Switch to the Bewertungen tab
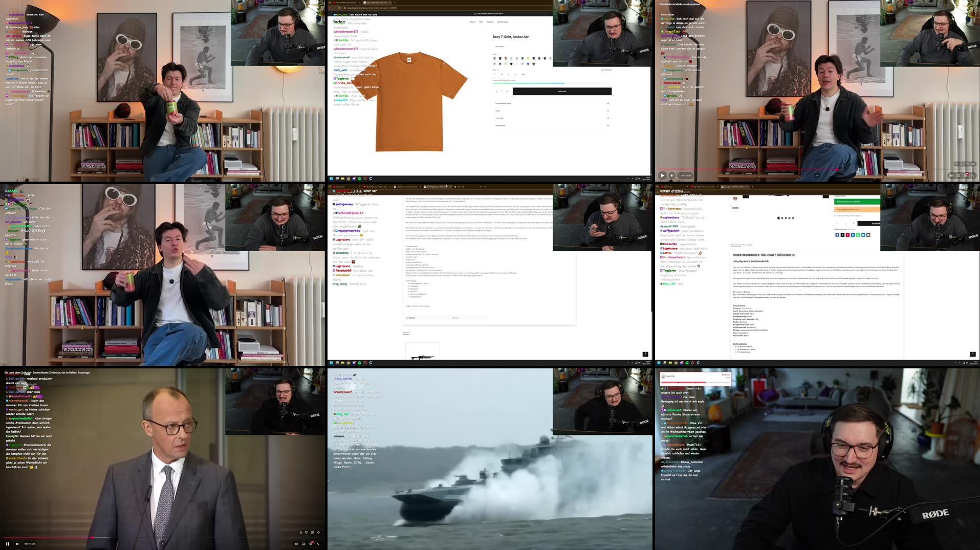Image resolution: width=980 pixels, height=550 pixels. coord(748,245)
